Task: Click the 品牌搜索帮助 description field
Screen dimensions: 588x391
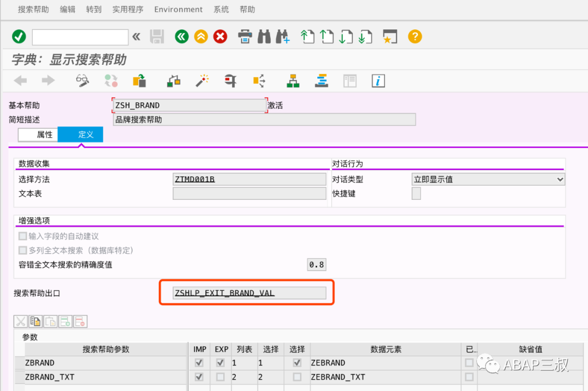Action: click(265, 120)
